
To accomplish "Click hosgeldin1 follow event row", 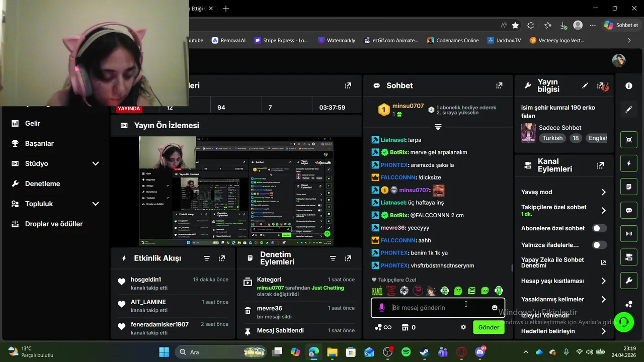I will [x=173, y=283].
